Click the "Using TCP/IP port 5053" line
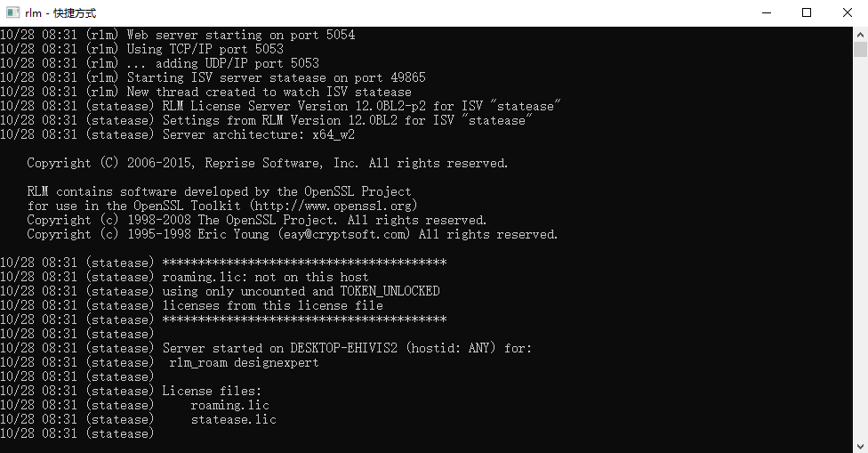The image size is (868, 453). point(205,50)
